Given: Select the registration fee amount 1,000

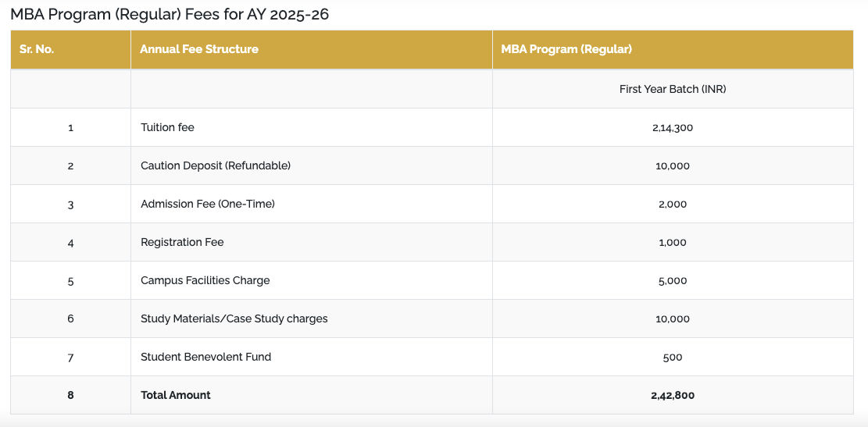Looking at the screenshot, I should point(672,242).
